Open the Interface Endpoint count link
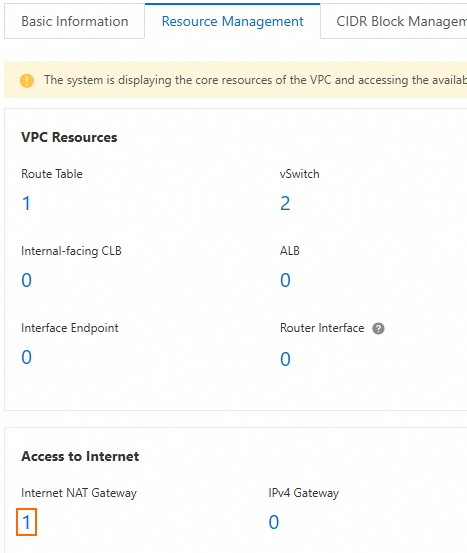 (26, 357)
